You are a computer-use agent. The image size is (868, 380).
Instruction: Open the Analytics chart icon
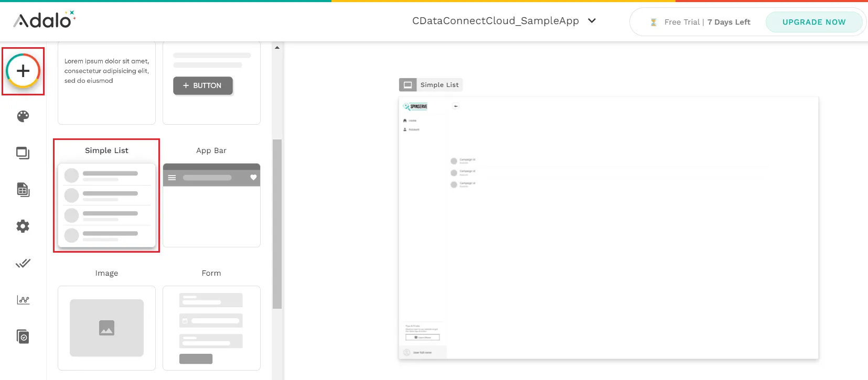pyautogui.click(x=23, y=300)
